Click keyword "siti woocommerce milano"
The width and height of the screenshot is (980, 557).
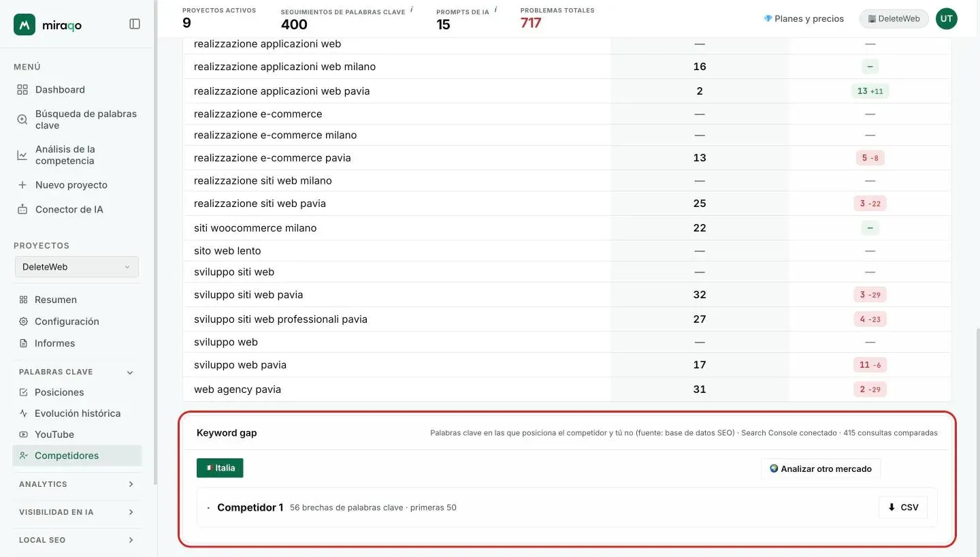(255, 228)
